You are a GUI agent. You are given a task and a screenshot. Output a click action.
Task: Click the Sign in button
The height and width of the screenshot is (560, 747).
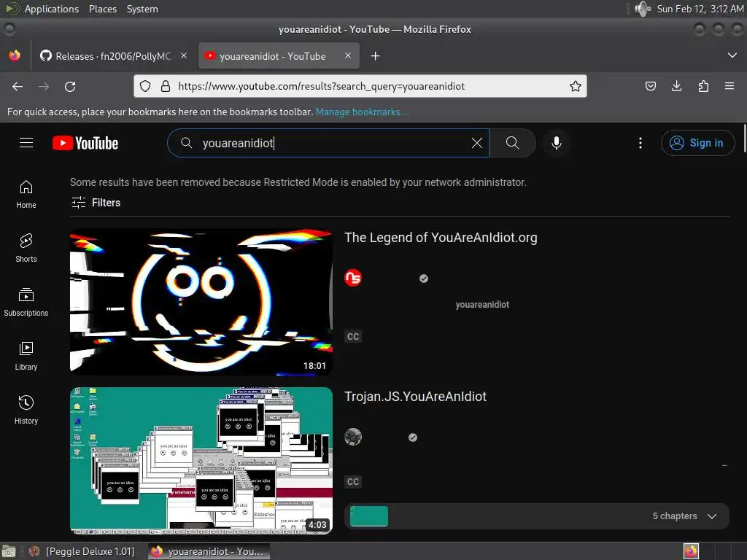tap(697, 143)
